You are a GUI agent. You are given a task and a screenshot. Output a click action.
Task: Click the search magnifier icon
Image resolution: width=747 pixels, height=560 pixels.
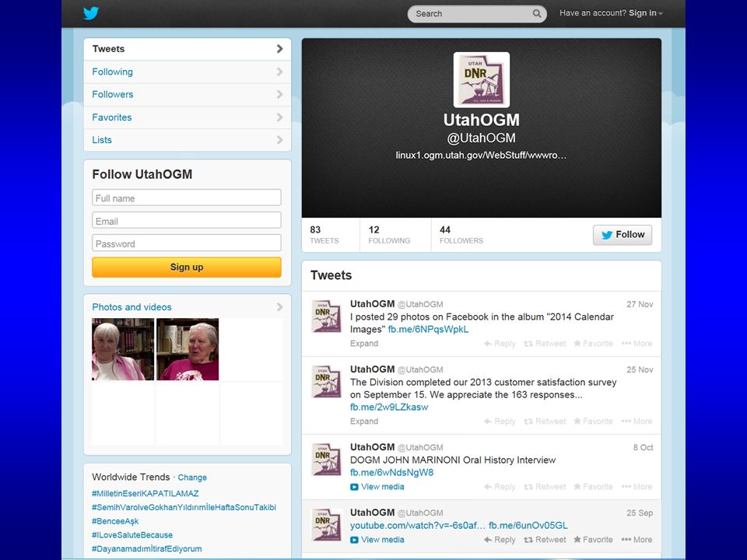point(536,13)
